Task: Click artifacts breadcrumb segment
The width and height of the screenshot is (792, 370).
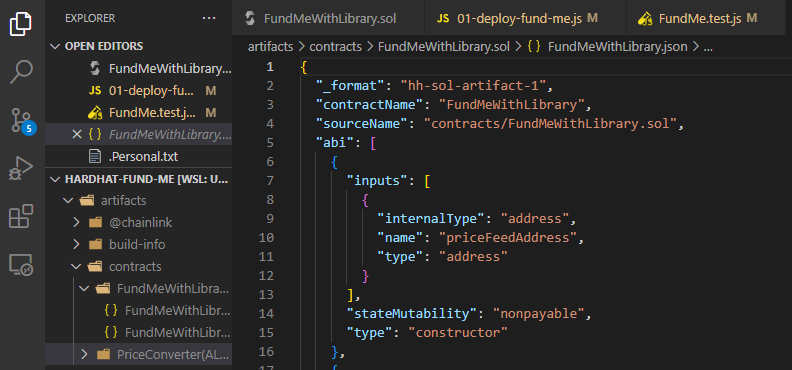Action: point(270,47)
